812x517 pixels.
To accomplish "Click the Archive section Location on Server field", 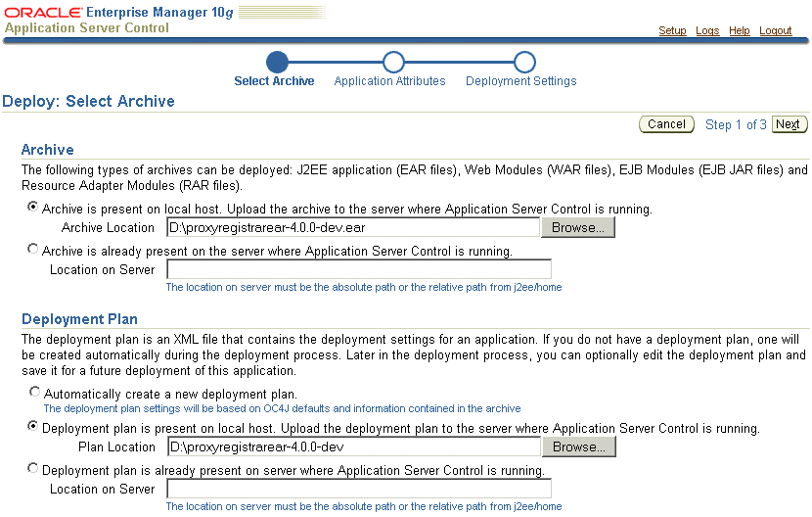I will pos(359,269).
